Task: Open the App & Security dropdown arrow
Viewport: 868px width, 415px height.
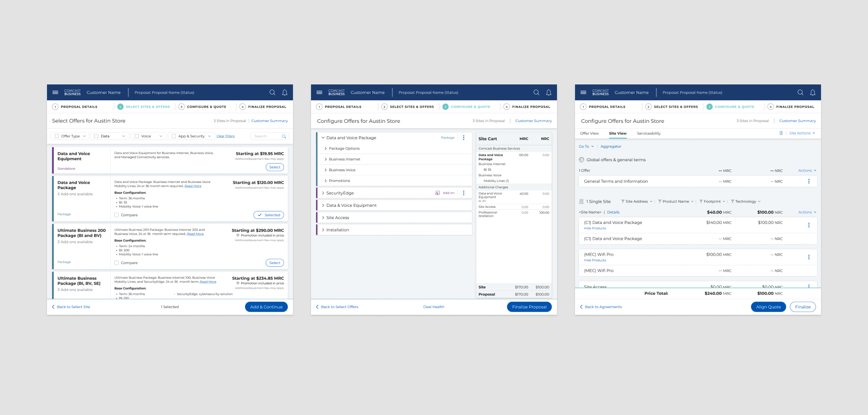Action: coord(209,136)
